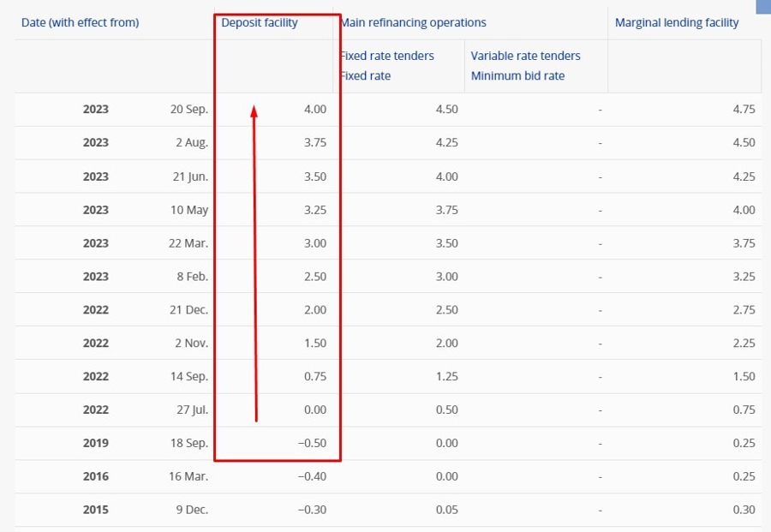
Task: Click fixed rate value 0.50 for 27 Jul.
Action: [x=446, y=410]
